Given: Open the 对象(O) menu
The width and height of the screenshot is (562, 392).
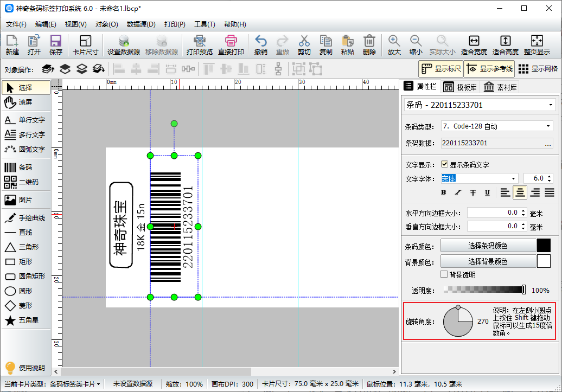Looking at the screenshot, I should tap(106, 24).
